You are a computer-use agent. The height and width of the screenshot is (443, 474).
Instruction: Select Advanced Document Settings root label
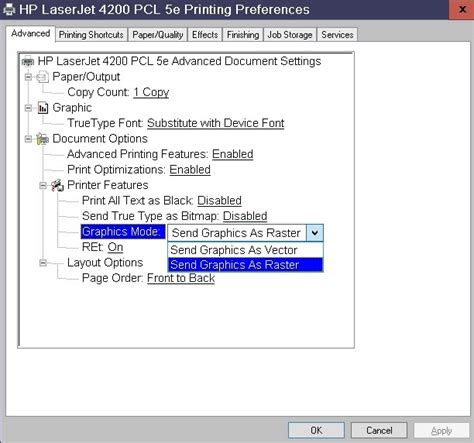[x=179, y=61]
